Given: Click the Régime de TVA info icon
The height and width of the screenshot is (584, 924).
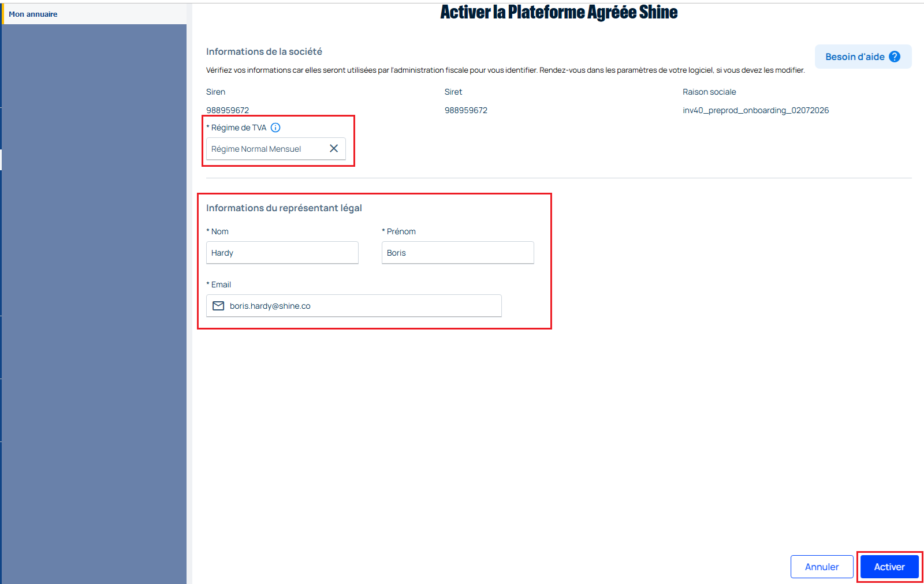Looking at the screenshot, I should pos(275,128).
